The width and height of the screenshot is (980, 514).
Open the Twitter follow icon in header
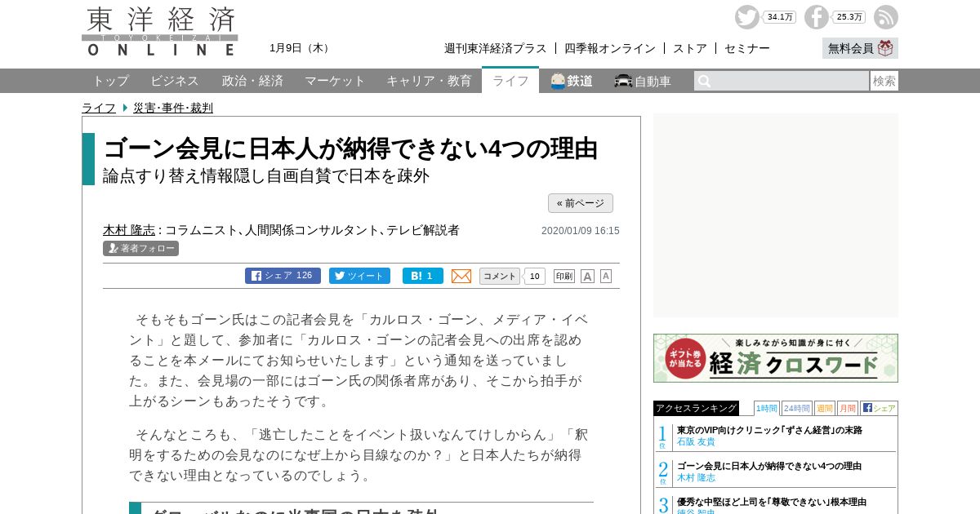click(x=746, y=17)
